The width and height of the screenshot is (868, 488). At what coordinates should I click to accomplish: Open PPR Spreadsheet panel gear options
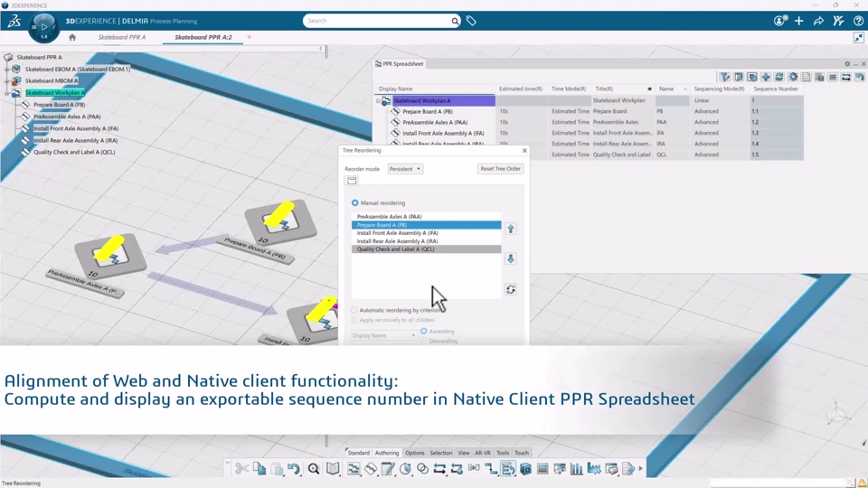tap(847, 64)
